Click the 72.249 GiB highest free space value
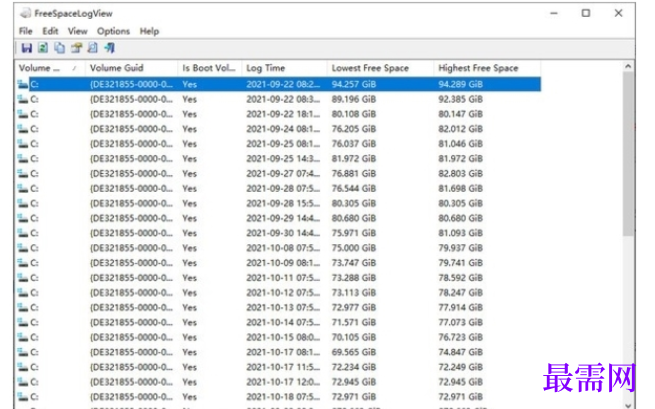This screenshot has width=655, height=409. pos(460,367)
